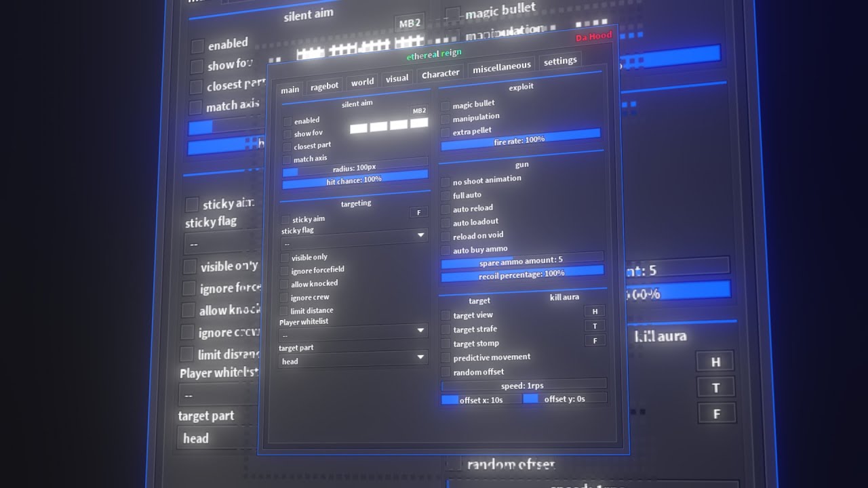Viewport: 868px width, 488px height.
Task: Tick auto buy ammo checkbox
Action: point(446,250)
